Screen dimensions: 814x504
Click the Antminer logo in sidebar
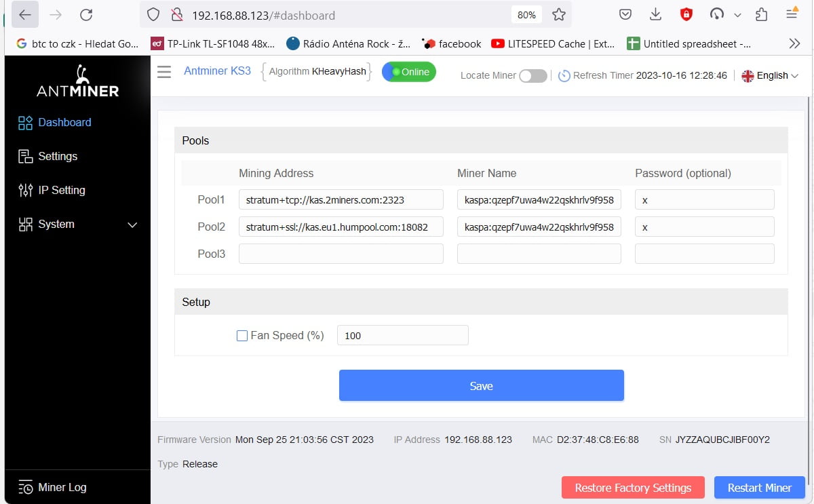click(x=77, y=82)
